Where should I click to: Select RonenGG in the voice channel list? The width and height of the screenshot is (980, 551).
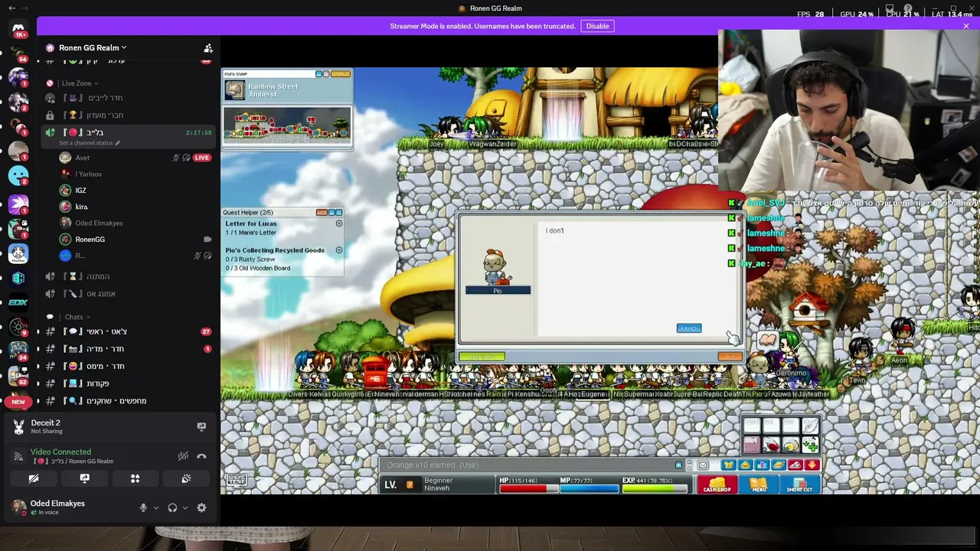pos(90,240)
